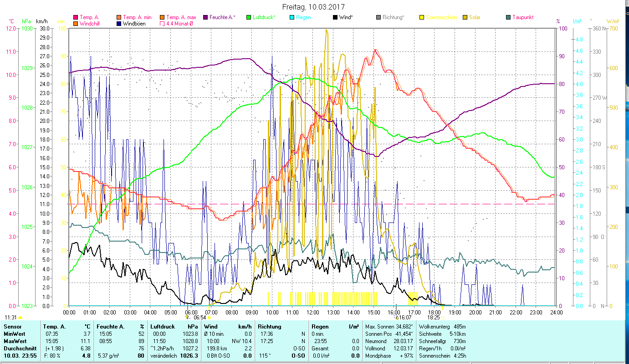Click the 4.4 Monat-Ø legend box
This screenshot has height=364, width=629.
[x=162, y=23]
